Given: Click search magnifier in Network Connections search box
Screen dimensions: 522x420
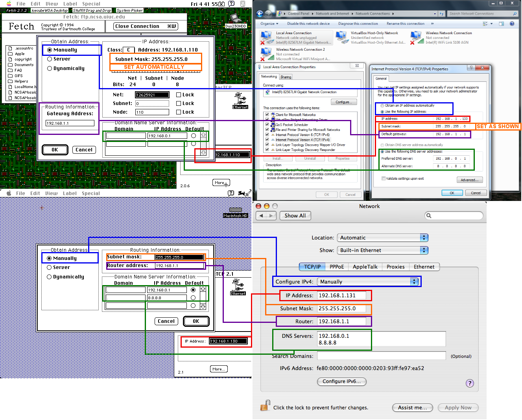Looking at the screenshot, I should 515,14.
